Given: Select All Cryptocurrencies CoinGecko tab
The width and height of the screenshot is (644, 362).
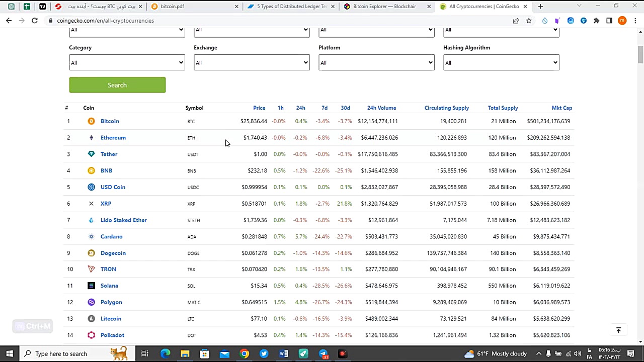Looking at the screenshot, I should [483, 7].
